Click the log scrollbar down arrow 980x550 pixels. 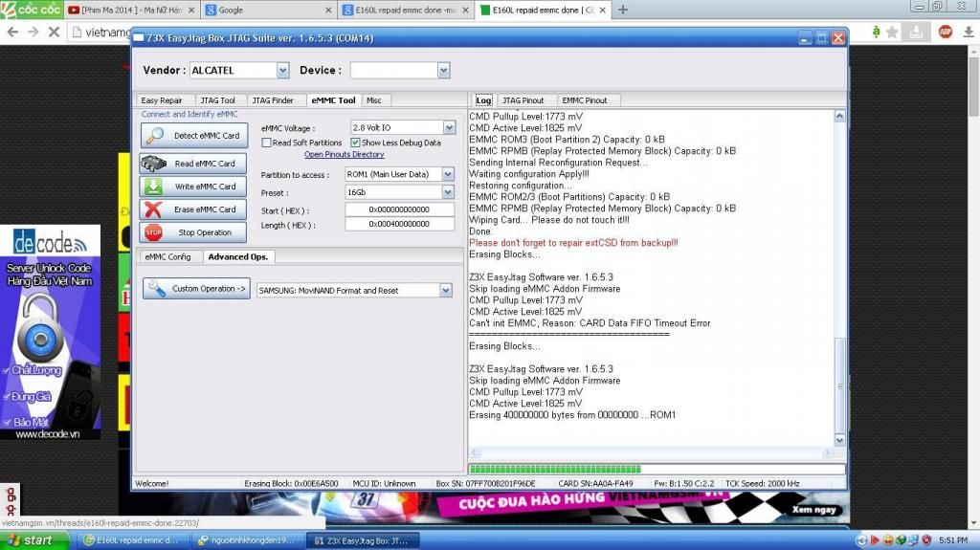(x=839, y=441)
